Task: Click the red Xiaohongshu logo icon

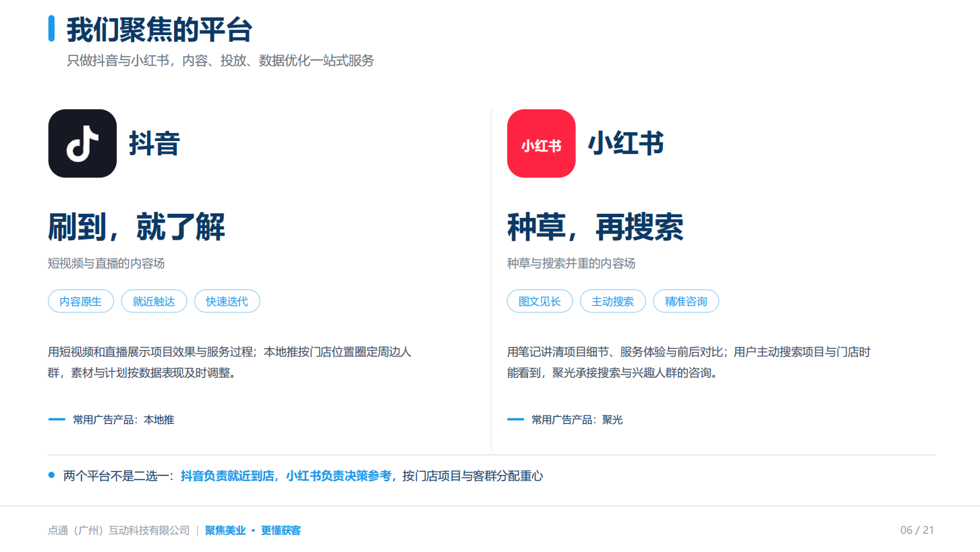Action: pos(541,143)
